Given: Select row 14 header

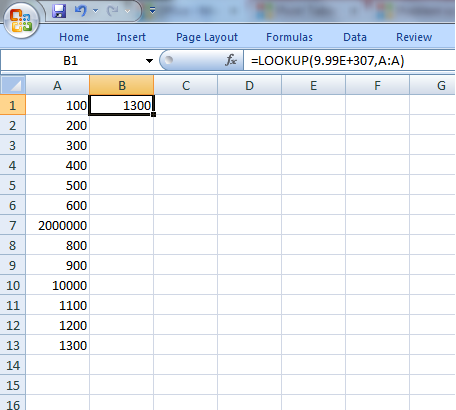Looking at the screenshot, I should pyautogui.click(x=13, y=365).
